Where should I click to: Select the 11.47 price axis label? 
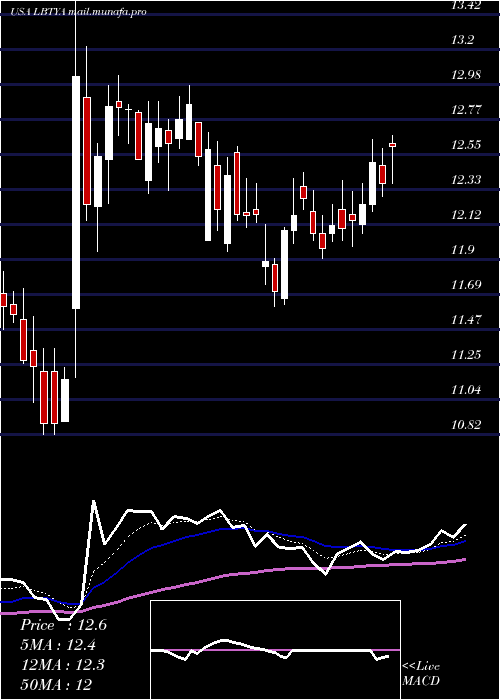point(467,320)
